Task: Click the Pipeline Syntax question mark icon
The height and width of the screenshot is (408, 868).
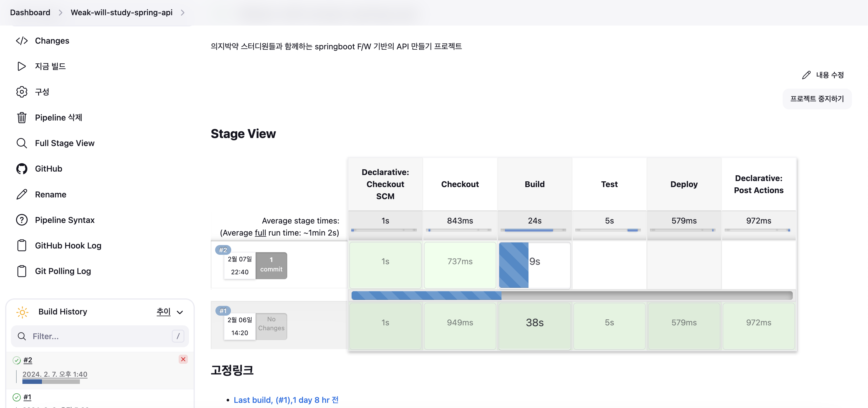Action: 22,220
